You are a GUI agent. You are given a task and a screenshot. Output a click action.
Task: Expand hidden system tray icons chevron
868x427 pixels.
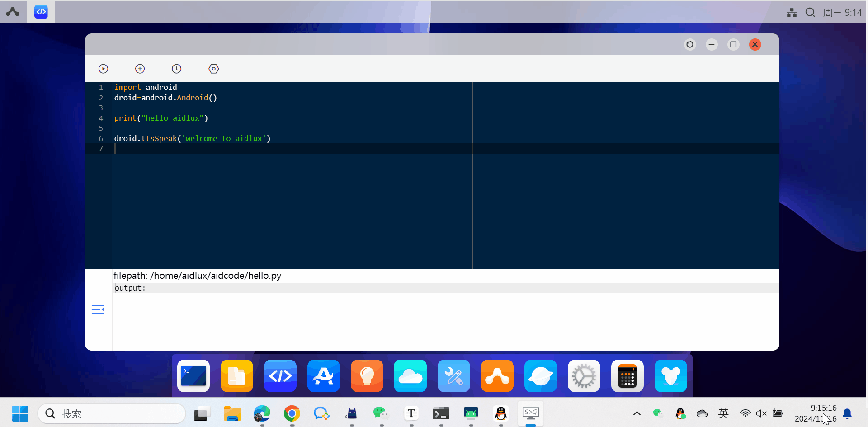(x=637, y=413)
